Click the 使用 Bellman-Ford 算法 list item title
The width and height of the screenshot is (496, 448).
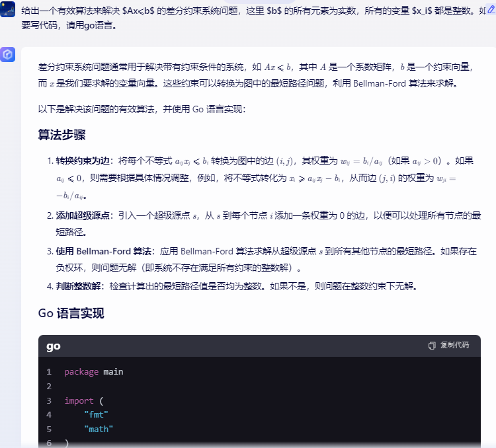click(x=103, y=251)
